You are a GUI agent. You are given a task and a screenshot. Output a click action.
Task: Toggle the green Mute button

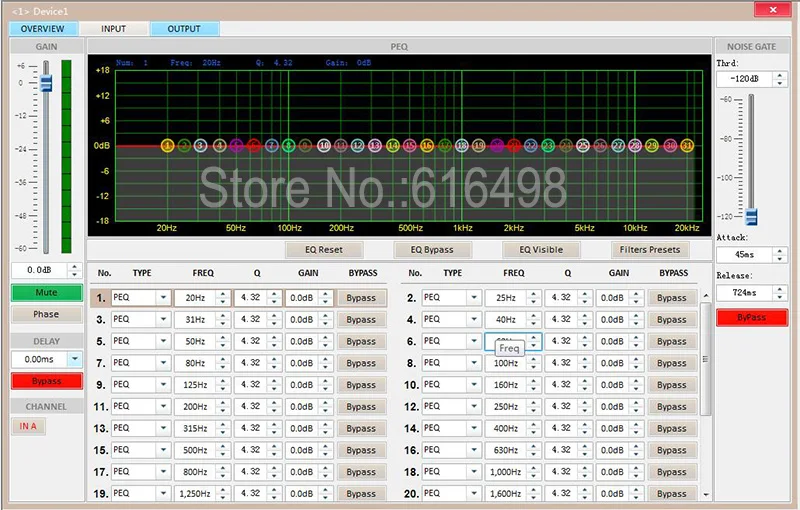coord(46,293)
